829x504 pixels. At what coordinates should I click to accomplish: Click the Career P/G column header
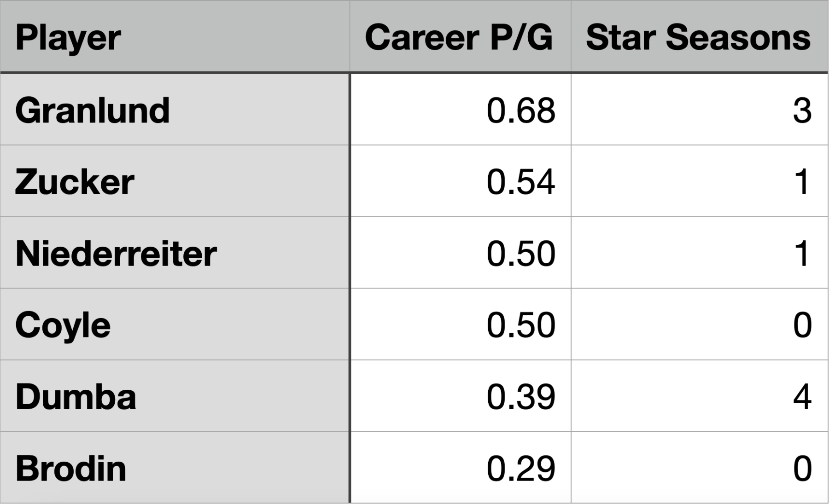(459, 38)
